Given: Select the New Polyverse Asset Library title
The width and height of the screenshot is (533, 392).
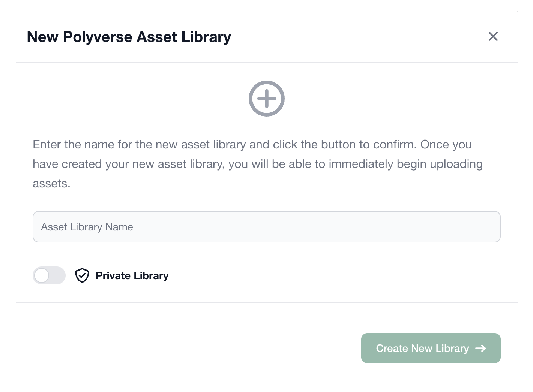Looking at the screenshot, I should click(x=129, y=36).
